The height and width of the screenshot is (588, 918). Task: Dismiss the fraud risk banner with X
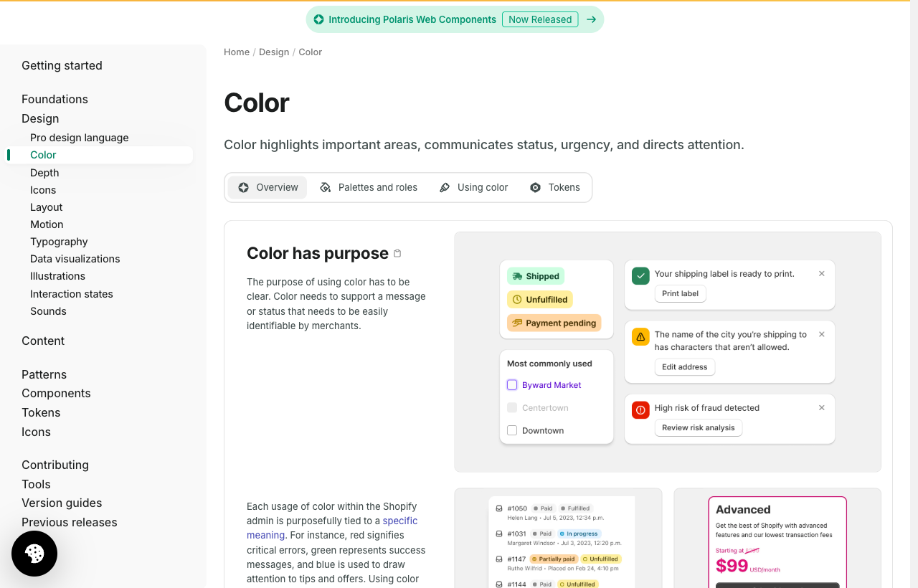pos(822,407)
